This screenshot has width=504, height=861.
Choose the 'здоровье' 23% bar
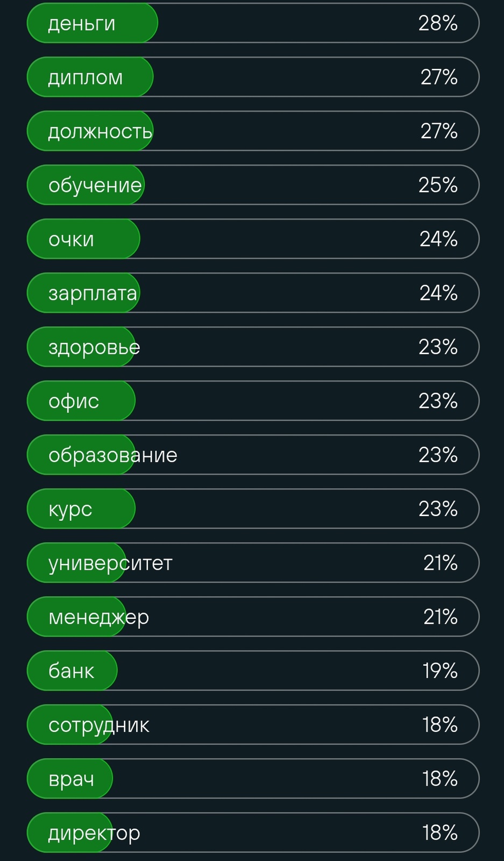pyautogui.click(x=253, y=347)
